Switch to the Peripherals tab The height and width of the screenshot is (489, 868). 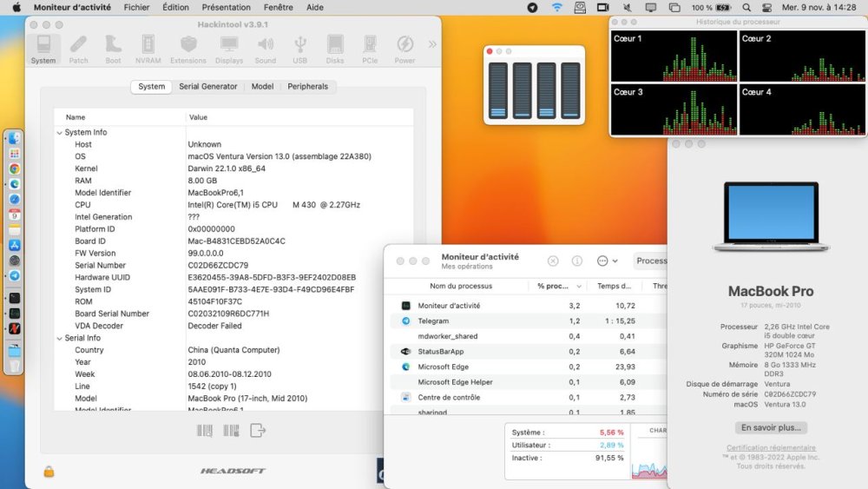[x=308, y=86]
